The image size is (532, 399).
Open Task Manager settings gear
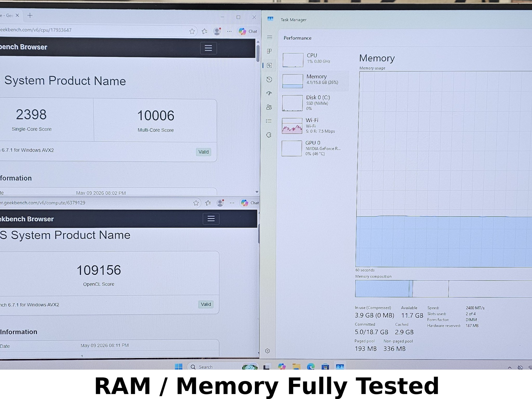coord(267,351)
